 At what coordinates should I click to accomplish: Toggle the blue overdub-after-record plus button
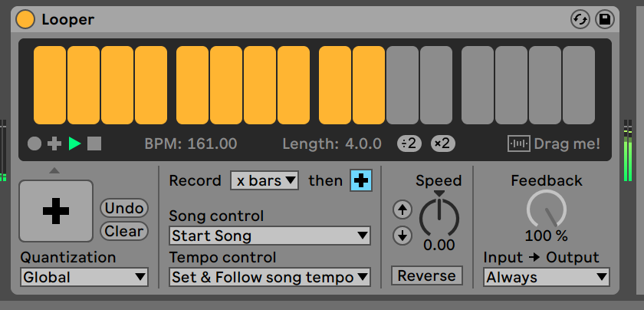pyautogui.click(x=360, y=181)
